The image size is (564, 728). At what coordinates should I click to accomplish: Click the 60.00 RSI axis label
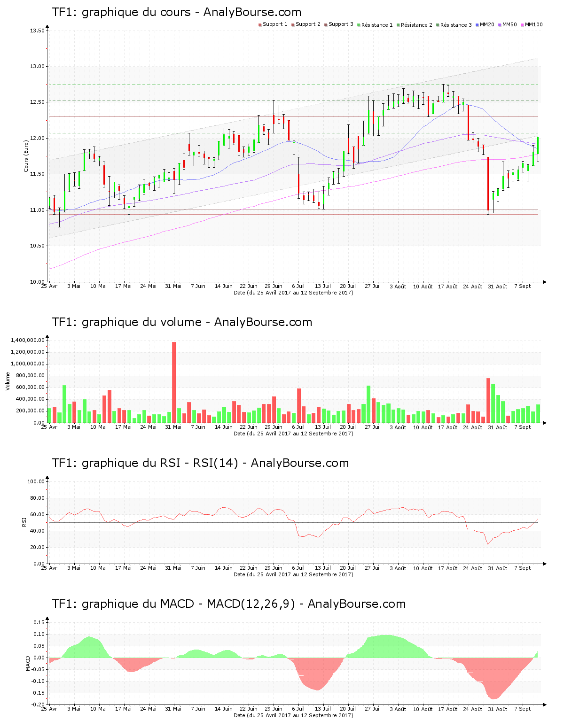coord(37,515)
